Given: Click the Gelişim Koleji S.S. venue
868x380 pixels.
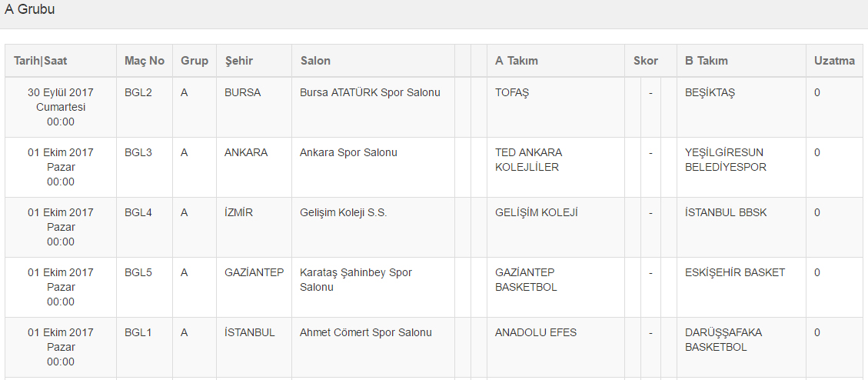Looking at the screenshot, I should pos(343,213).
